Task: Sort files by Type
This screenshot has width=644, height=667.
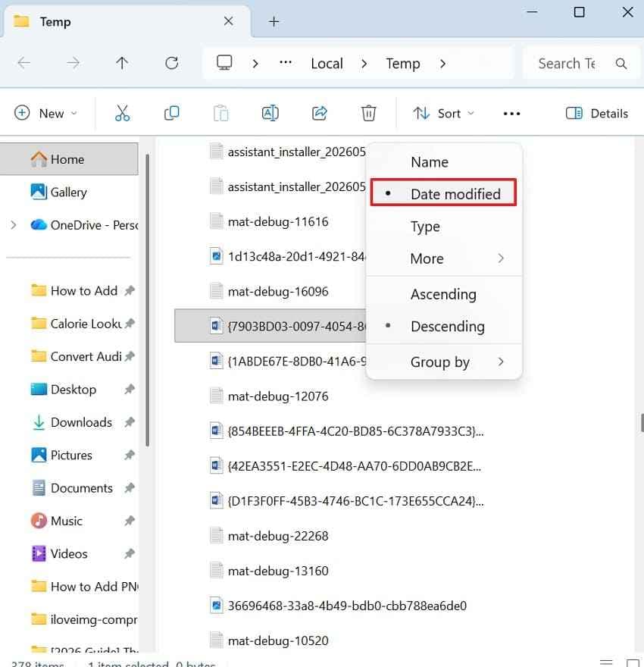Action: pyautogui.click(x=444, y=227)
